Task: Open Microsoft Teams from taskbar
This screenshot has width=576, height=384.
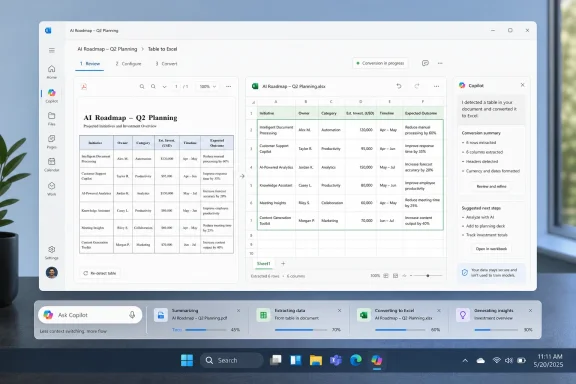Action: tap(335, 360)
